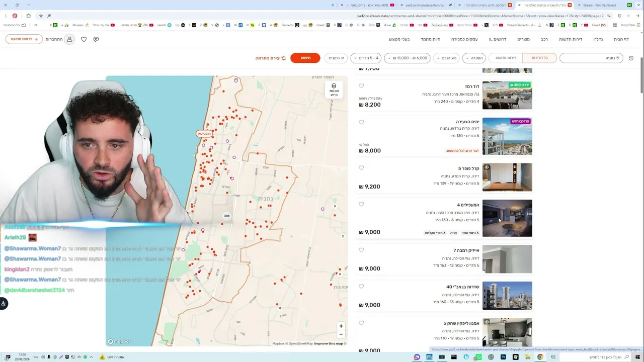Toggle the heart on אמנון ליפקין שחק 5
Screen dimensions: 644x362
click(x=361, y=323)
